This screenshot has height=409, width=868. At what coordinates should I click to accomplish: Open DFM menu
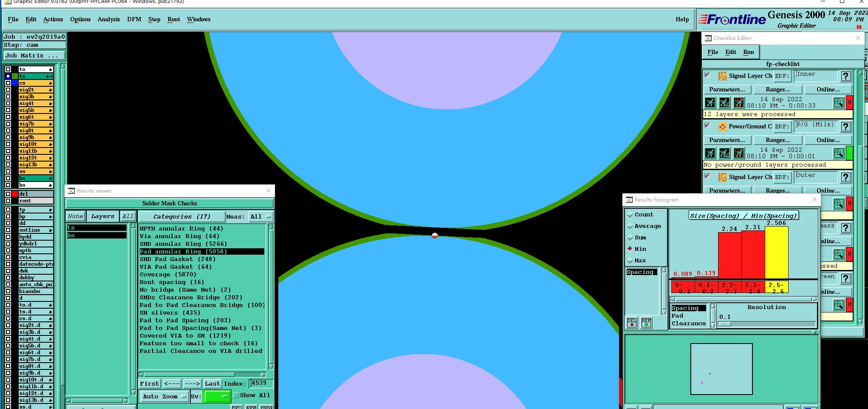[x=134, y=20]
